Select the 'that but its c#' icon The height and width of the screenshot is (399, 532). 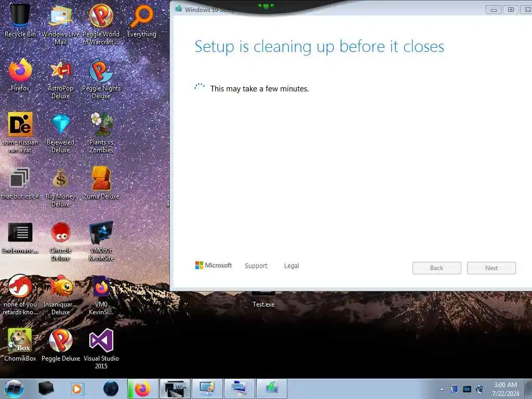20,183
